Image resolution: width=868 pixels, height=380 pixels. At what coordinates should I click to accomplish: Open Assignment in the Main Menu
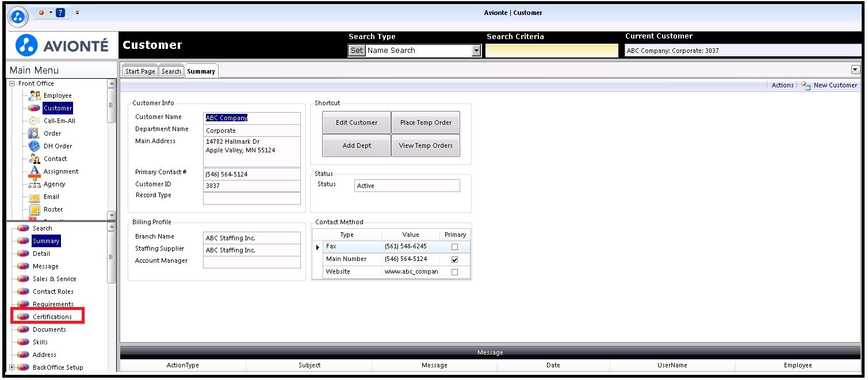coord(61,171)
